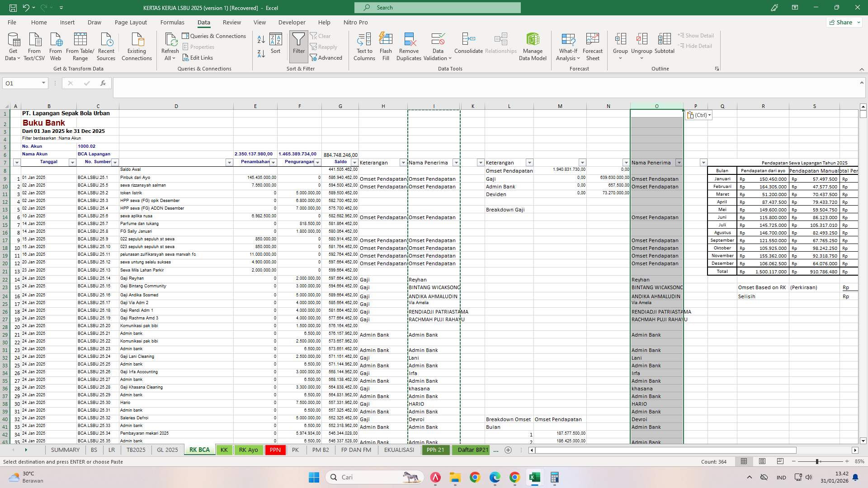Switch to the Formulas ribbon tab
The width and height of the screenshot is (868, 488).
(x=172, y=22)
